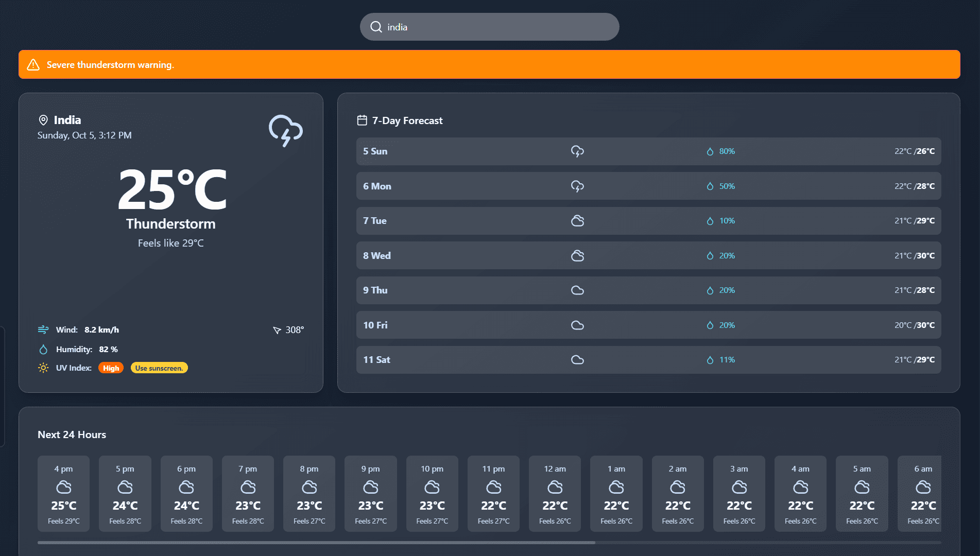Open the 2 am hourly card
980x556 pixels.
click(x=678, y=493)
